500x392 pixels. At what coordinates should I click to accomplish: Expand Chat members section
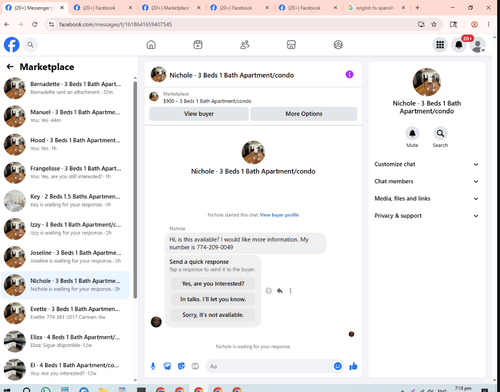(426, 181)
